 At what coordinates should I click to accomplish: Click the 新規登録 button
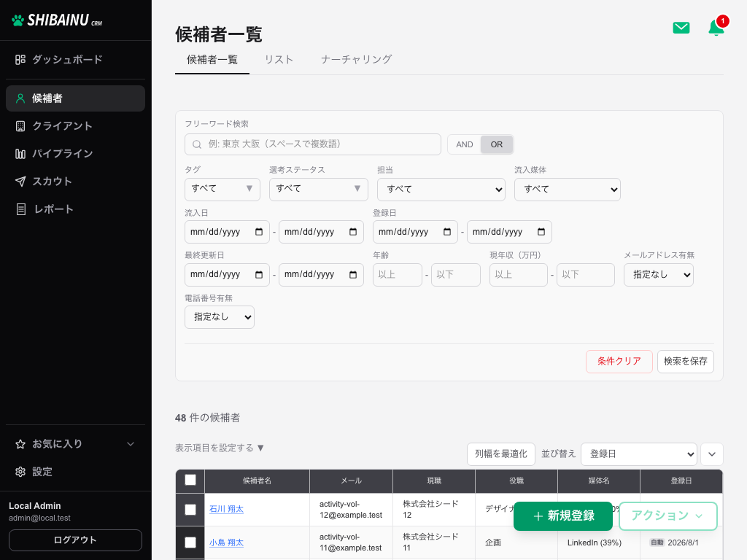[x=562, y=516]
